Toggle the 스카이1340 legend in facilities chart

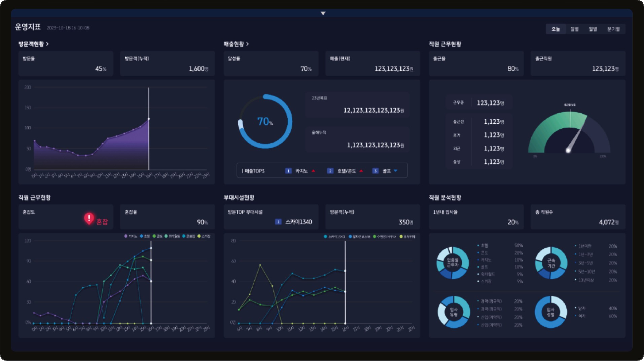[334, 237]
